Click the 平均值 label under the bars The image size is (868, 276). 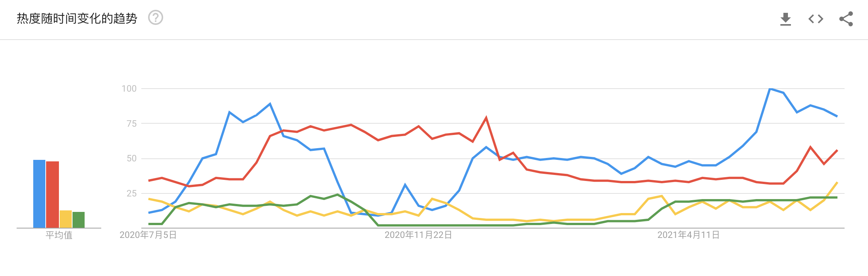tap(59, 235)
